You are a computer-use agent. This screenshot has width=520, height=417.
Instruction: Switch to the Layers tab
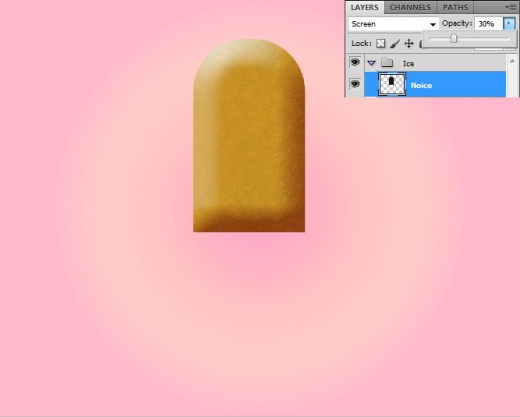[x=364, y=7]
